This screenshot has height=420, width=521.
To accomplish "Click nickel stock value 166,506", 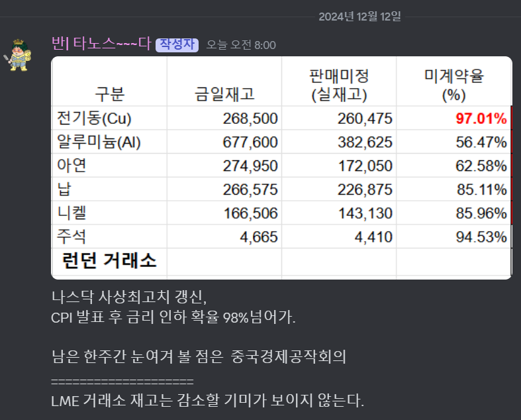I will pos(250,213).
